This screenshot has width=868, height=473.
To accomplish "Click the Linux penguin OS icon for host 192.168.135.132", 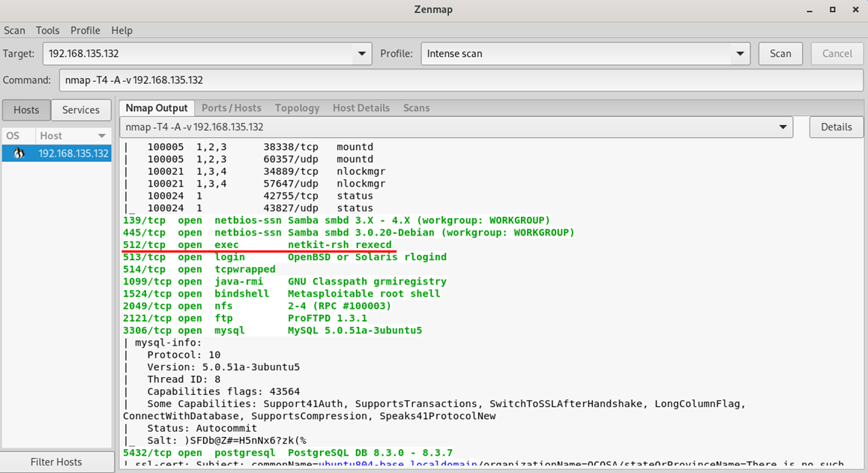I will point(19,154).
